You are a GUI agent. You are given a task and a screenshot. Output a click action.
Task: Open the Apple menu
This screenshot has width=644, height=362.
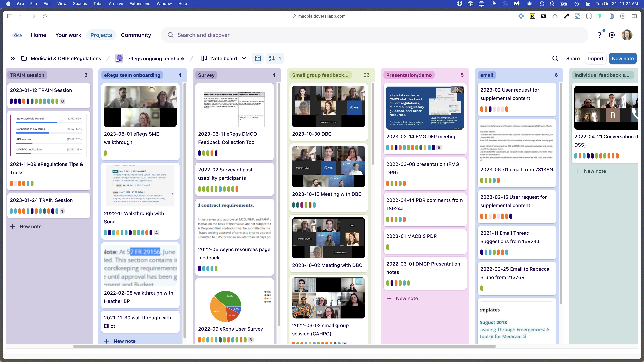tap(8, 4)
